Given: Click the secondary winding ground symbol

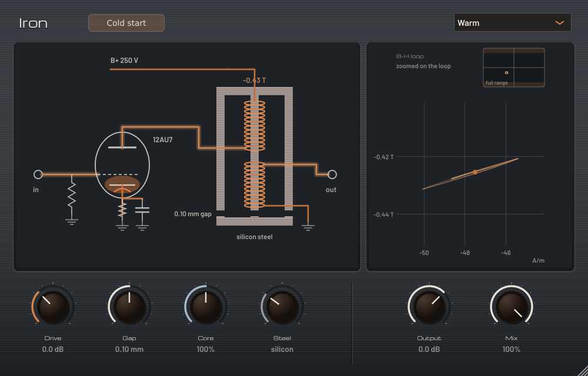Looking at the screenshot, I should 308,227.
